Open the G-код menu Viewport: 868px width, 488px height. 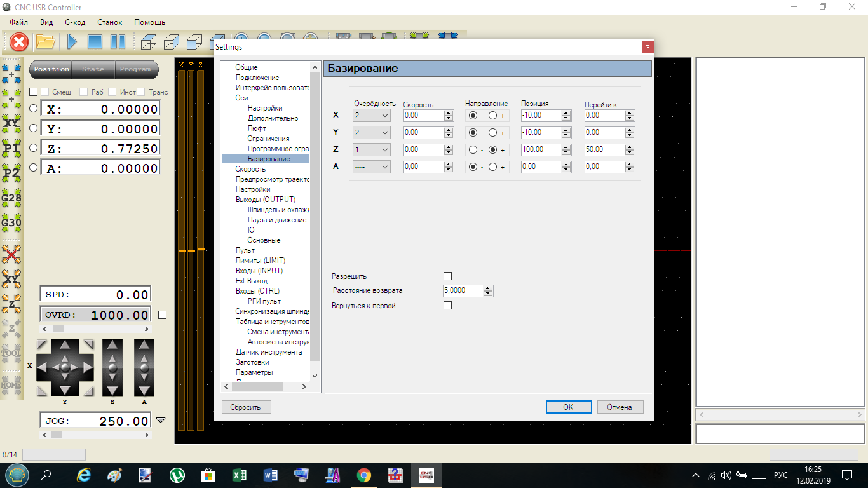point(75,22)
